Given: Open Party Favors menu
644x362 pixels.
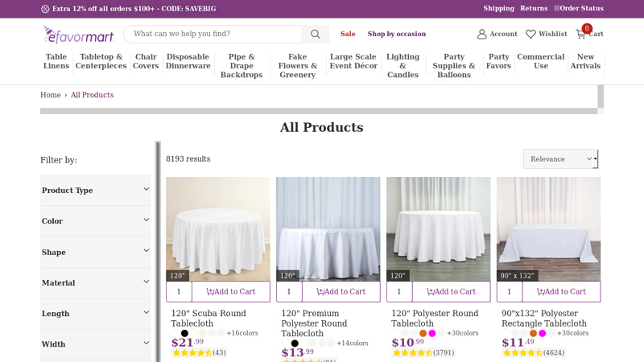Looking at the screenshot, I should pos(498,61).
